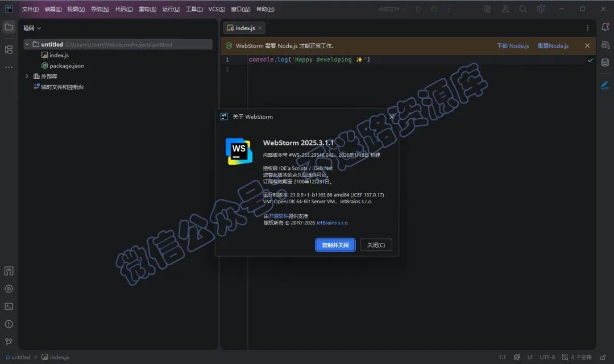Screen dimensions: 614x364
Task: Open the Problems tool window icon
Action: [x=9, y=324]
